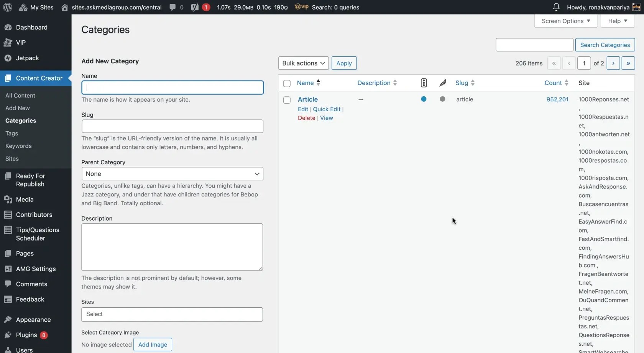Viewport: 644px width, 353px height.
Task: Click the notifications bell icon
Action: [x=556, y=7]
